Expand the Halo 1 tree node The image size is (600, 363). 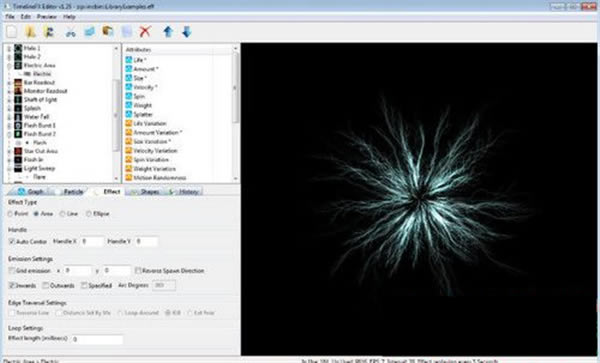pos(9,48)
